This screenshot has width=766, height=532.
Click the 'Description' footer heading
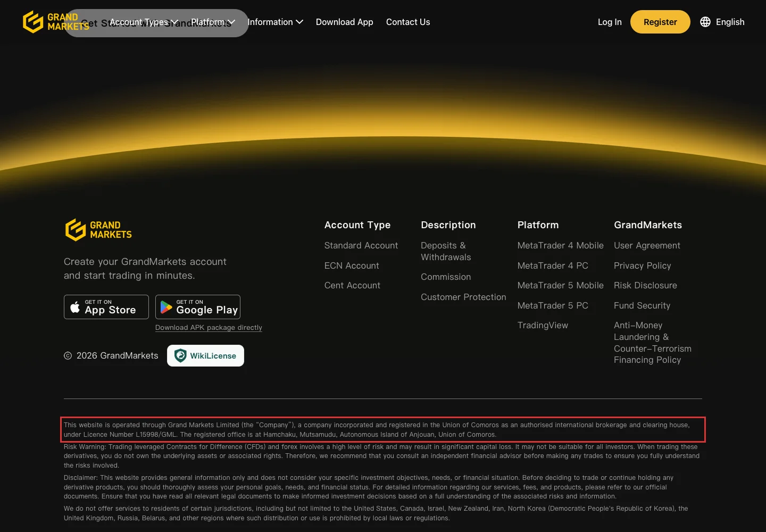coord(448,225)
